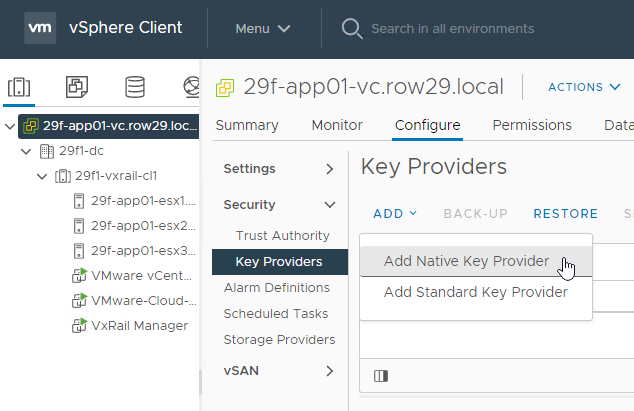Select 29f-app01-esx2 host in tree

(143, 226)
